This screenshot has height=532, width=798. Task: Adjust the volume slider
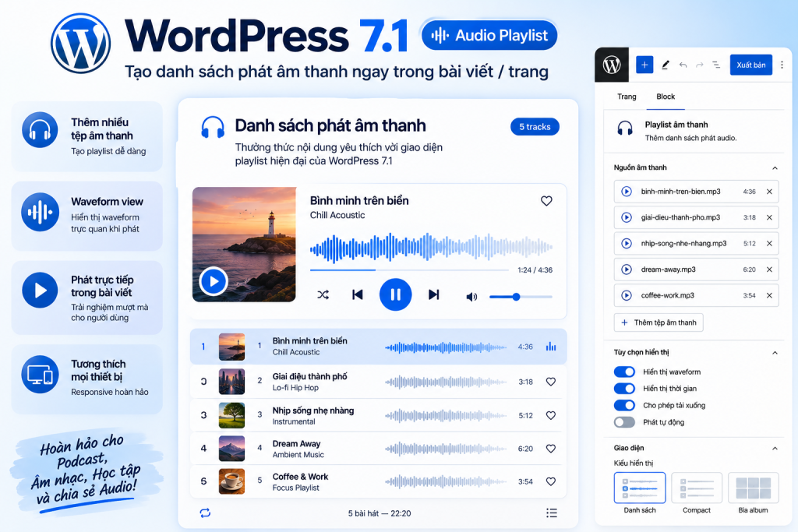[521, 297]
